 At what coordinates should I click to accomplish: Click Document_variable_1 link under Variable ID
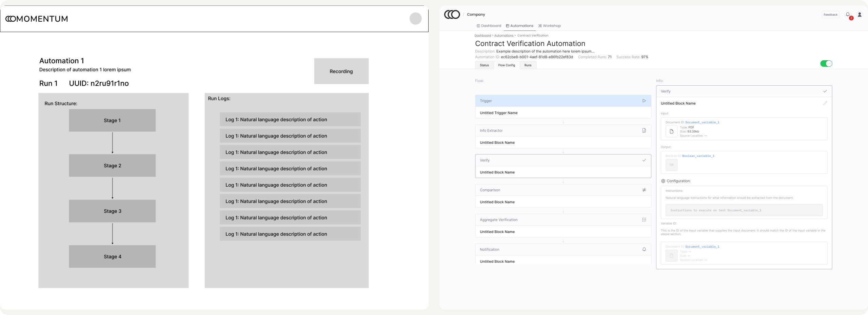(702, 247)
